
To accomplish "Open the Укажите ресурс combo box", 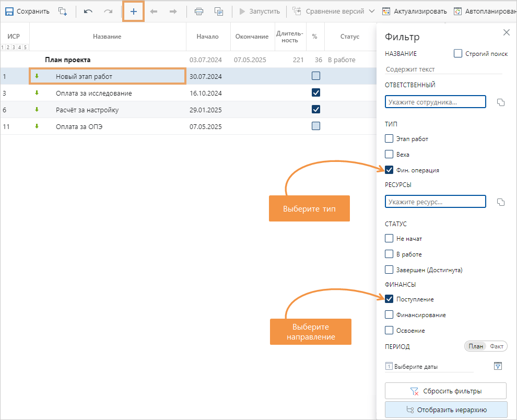I will click(x=435, y=202).
